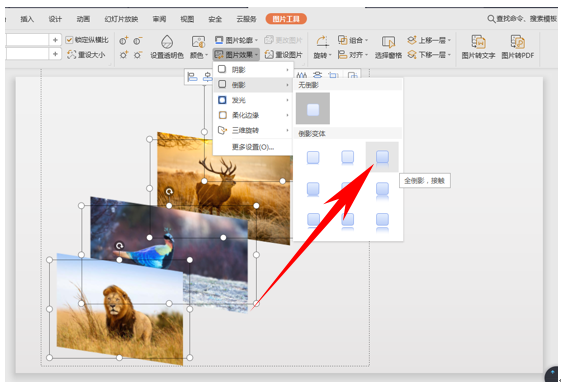The image size is (561, 384).
Task: Click the rotation handle above the lion picture
Action: (x=119, y=246)
